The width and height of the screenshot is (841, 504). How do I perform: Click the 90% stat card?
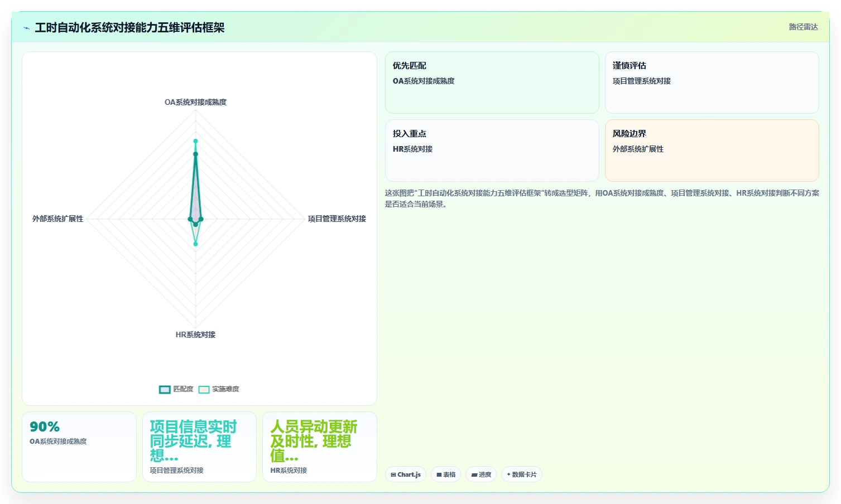click(x=79, y=447)
